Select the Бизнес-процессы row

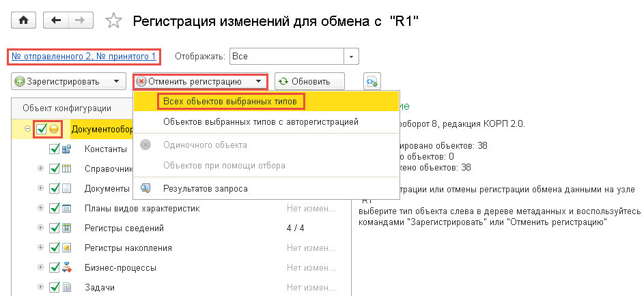(182, 268)
